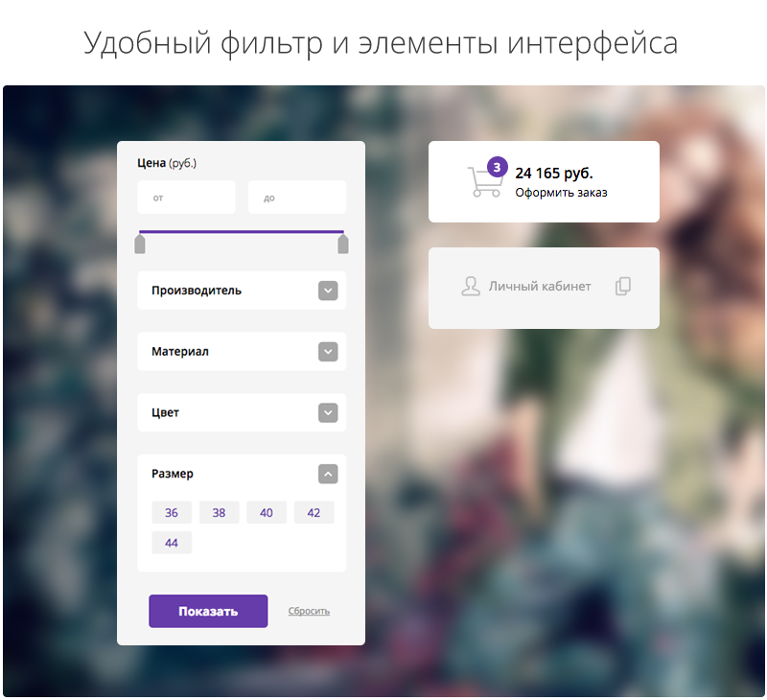Viewport: 767px width, 700px height.
Task: Collapse the Размер section chevron
Action: point(328,474)
